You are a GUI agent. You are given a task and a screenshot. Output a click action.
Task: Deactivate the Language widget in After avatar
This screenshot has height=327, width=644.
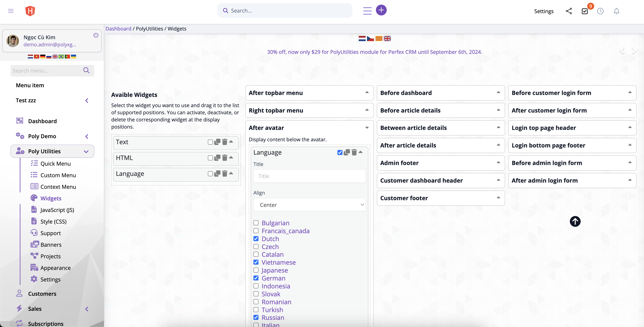[x=340, y=152]
